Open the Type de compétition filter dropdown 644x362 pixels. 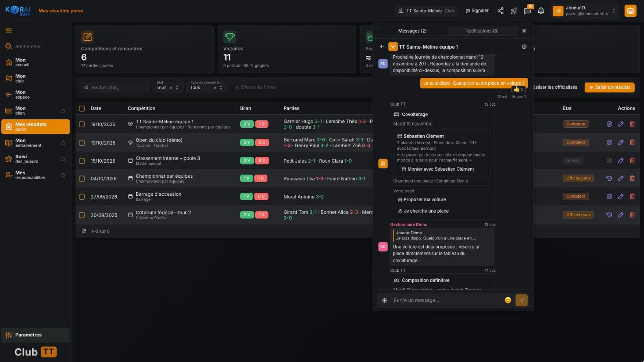[x=206, y=88]
